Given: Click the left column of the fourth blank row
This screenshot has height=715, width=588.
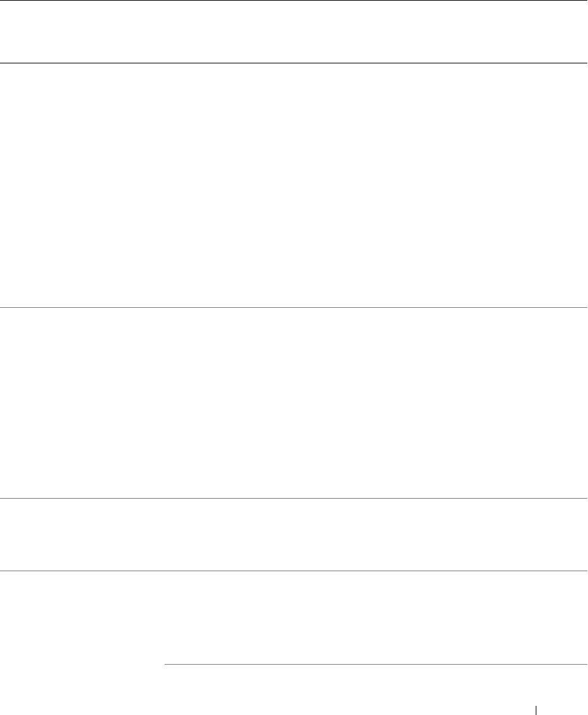Looking at the screenshot, I should (82, 618).
